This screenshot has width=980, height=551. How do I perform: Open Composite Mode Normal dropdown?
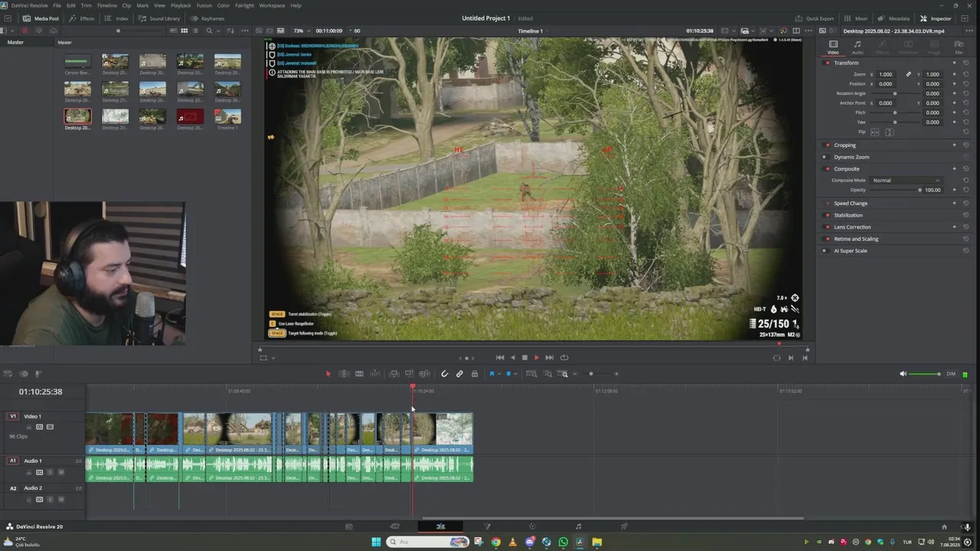click(906, 181)
